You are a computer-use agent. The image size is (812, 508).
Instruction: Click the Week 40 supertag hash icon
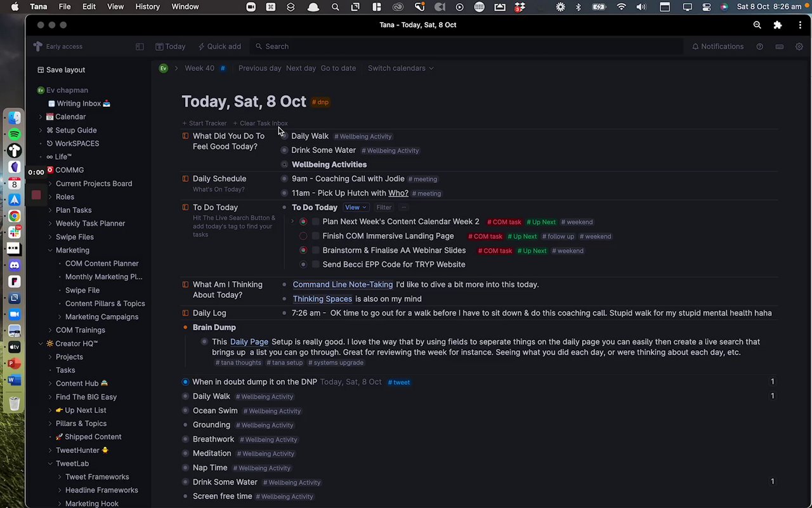[x=223, y=68]
